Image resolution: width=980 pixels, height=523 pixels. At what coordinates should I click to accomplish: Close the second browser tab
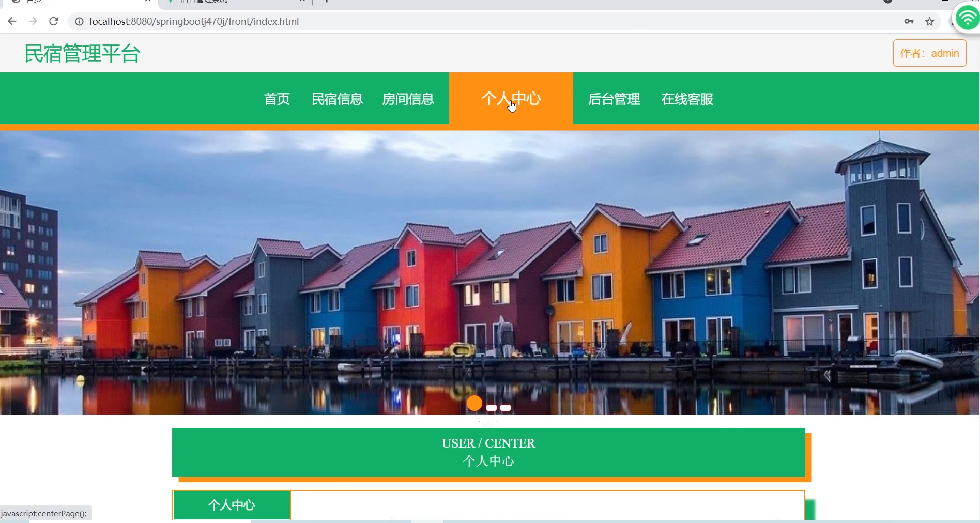click(x=302, y=1)
